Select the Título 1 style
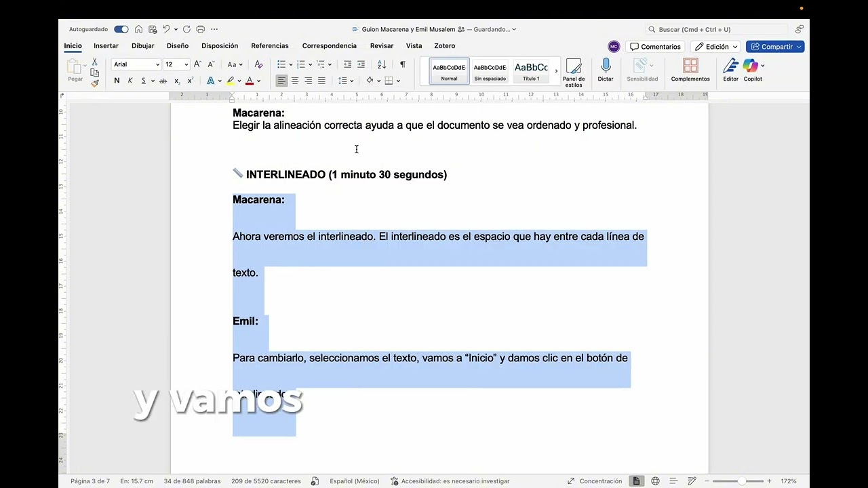The width and height of the screenshot is (868, 488). (531, 70)
